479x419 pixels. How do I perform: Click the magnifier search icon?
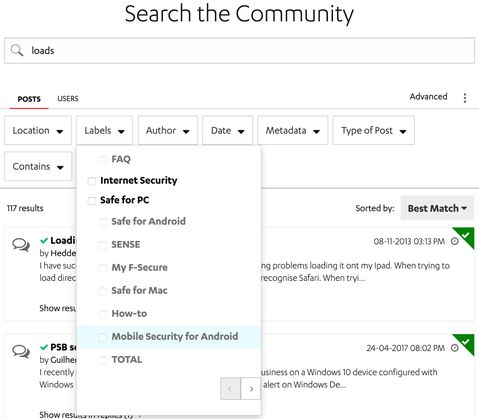pos(17,51)
